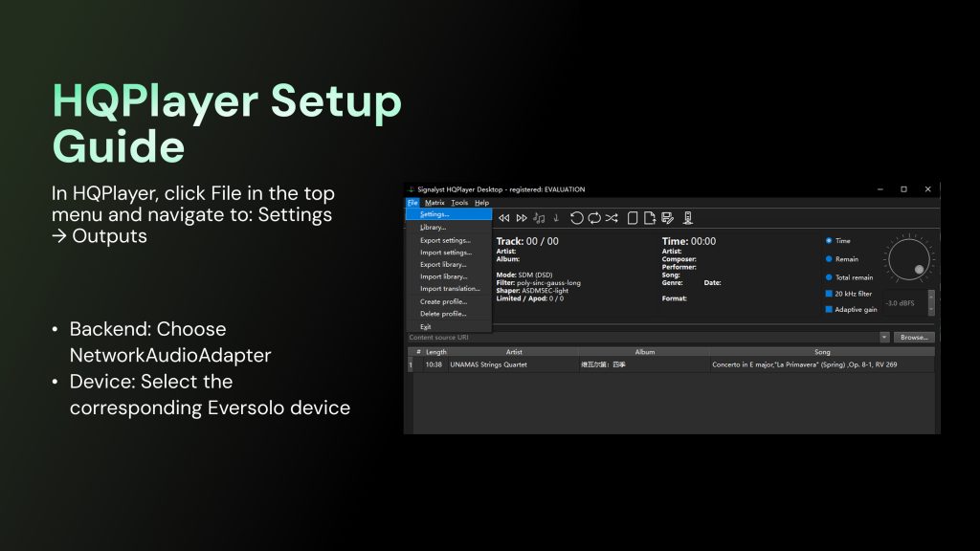Toggle the shuffle playback icon
Viewport: 980px width, 551px height.
612,218
